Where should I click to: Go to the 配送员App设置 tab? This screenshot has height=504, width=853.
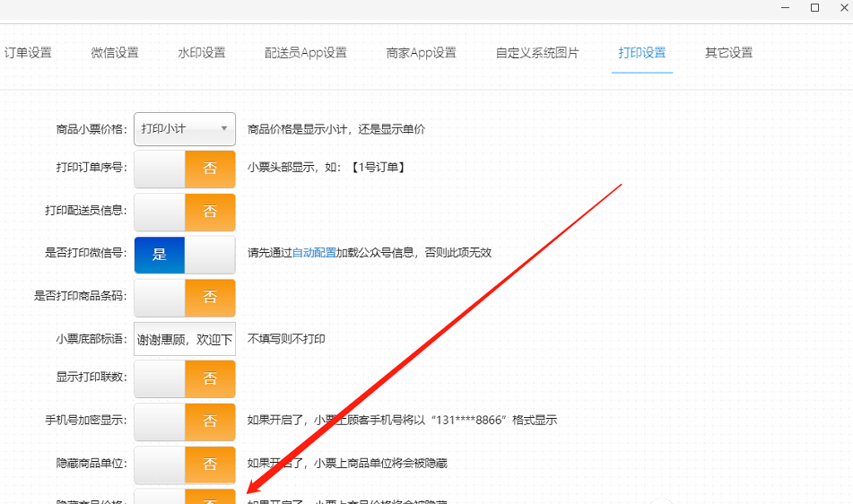tap(305, 53)
